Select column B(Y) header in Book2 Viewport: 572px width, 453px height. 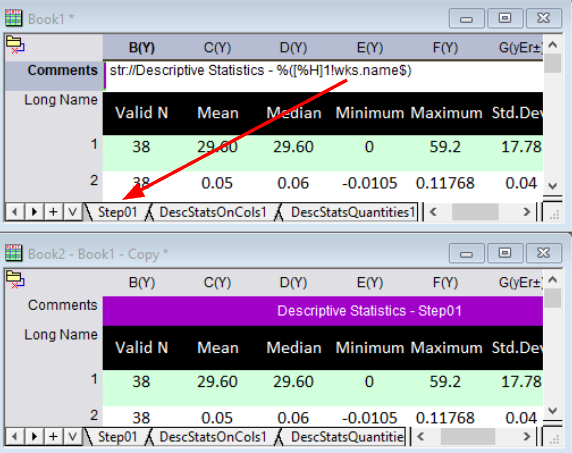[x=142, y=282]
